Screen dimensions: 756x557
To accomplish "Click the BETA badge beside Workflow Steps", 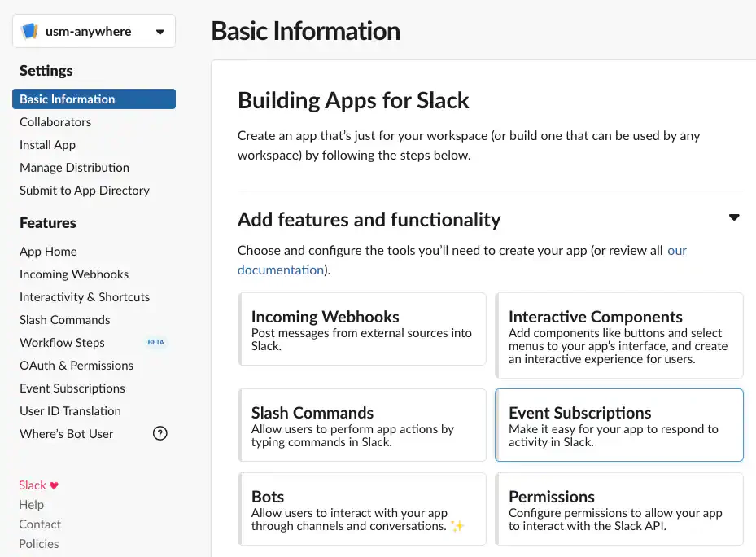I will tap(156, 343).
